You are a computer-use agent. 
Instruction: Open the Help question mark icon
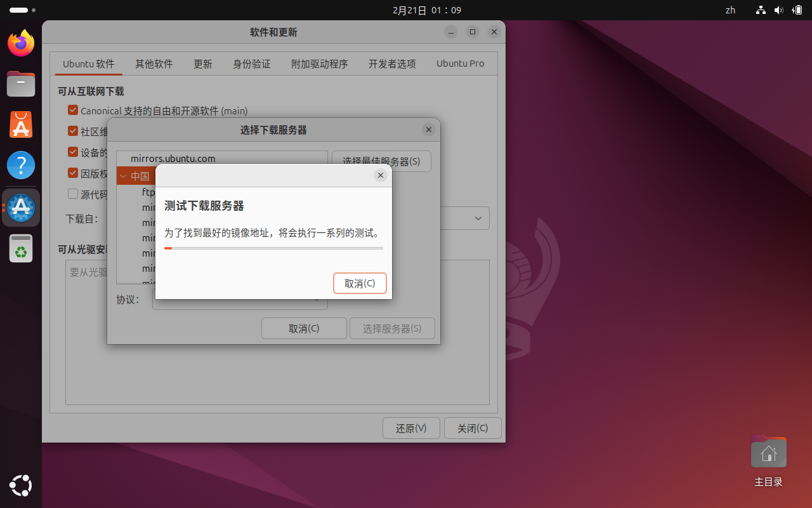coord(21,166)
